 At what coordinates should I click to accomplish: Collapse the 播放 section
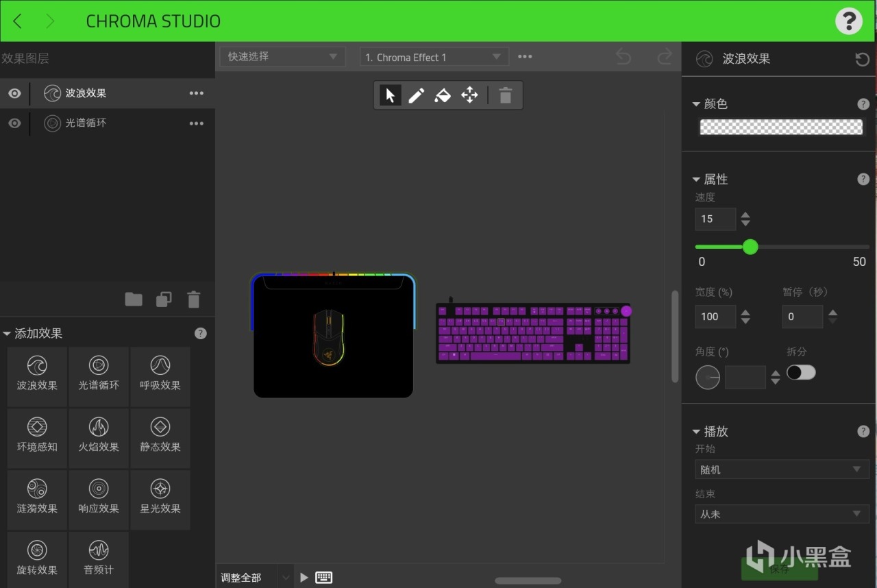tap(696, 432)
